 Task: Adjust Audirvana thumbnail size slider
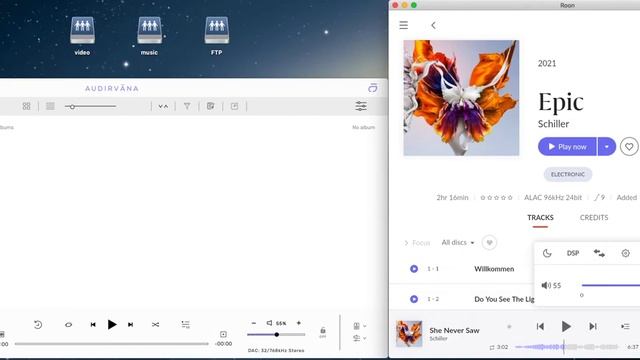(90, 107)
